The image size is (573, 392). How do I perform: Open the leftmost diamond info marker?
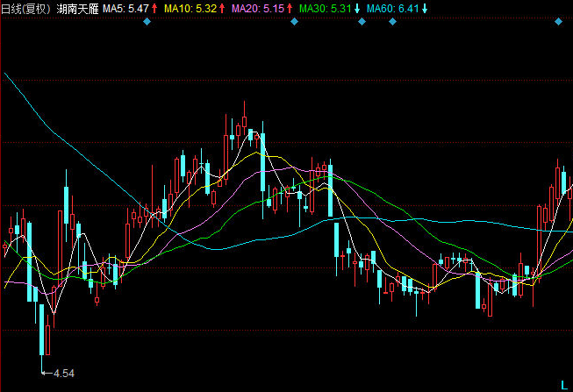[147, 22]
